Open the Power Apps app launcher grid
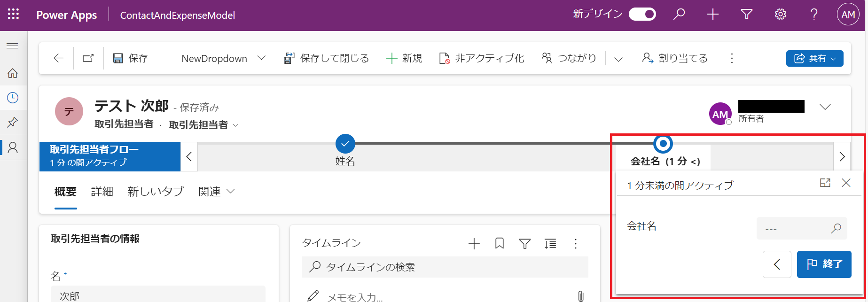The width and height of the screenshot is (868, 302). [x=14, y=15]
